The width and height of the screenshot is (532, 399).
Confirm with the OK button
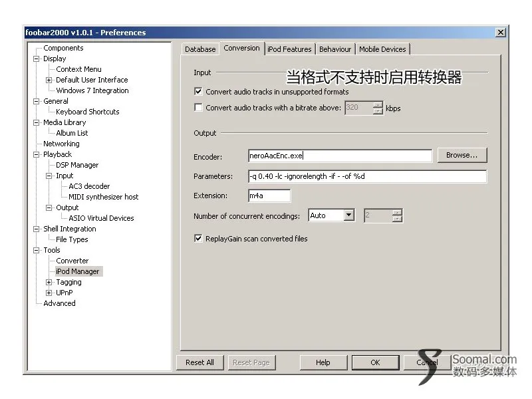coord(375,362)
